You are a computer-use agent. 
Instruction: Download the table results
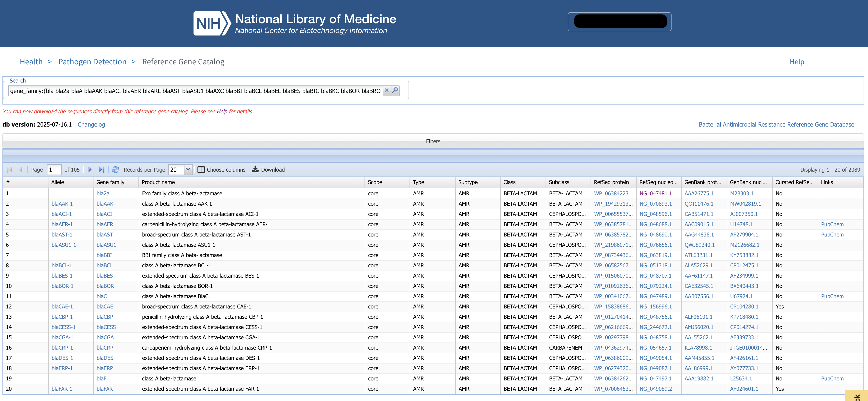268,170
